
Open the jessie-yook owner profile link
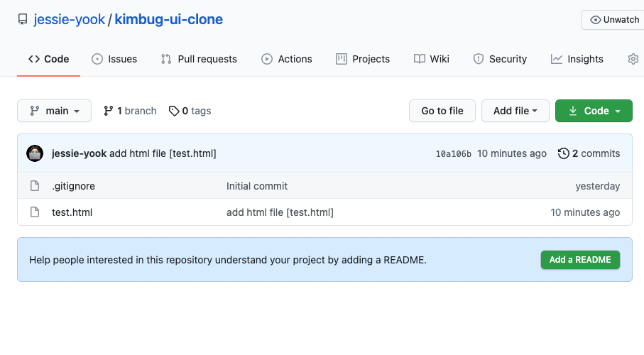point(70,19)
